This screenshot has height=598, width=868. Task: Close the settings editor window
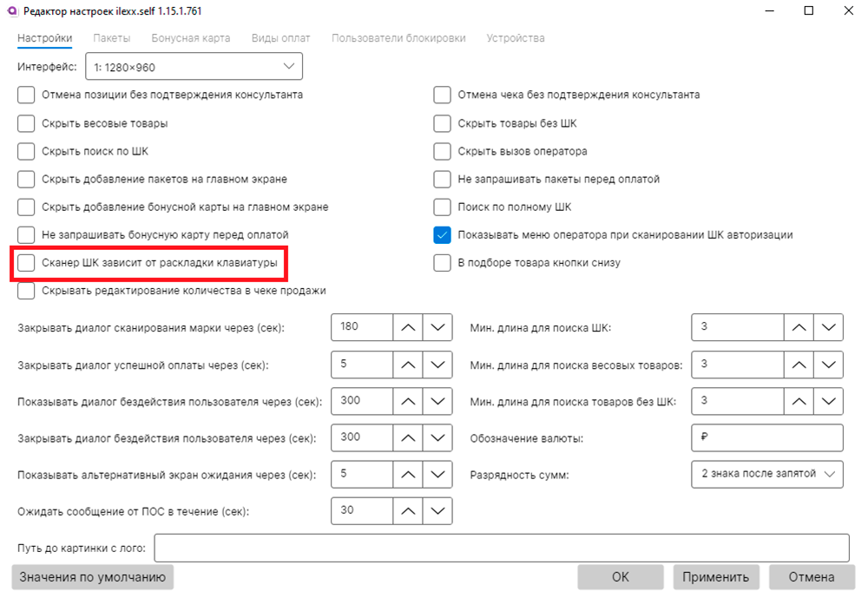tap(848, 10)
